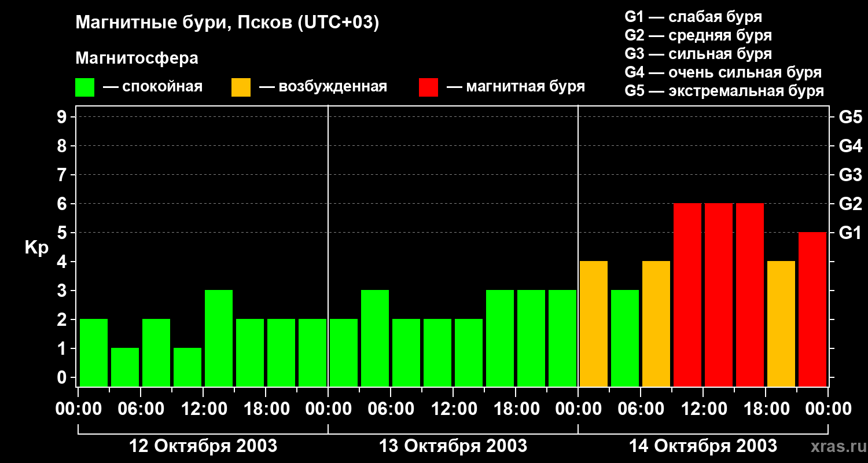The height and width of the screenshot is (463, 868).
Task: Click the 03:00 Kp 3 bar on 13 October
Action: pyautogui.click(x=375, y=338)
